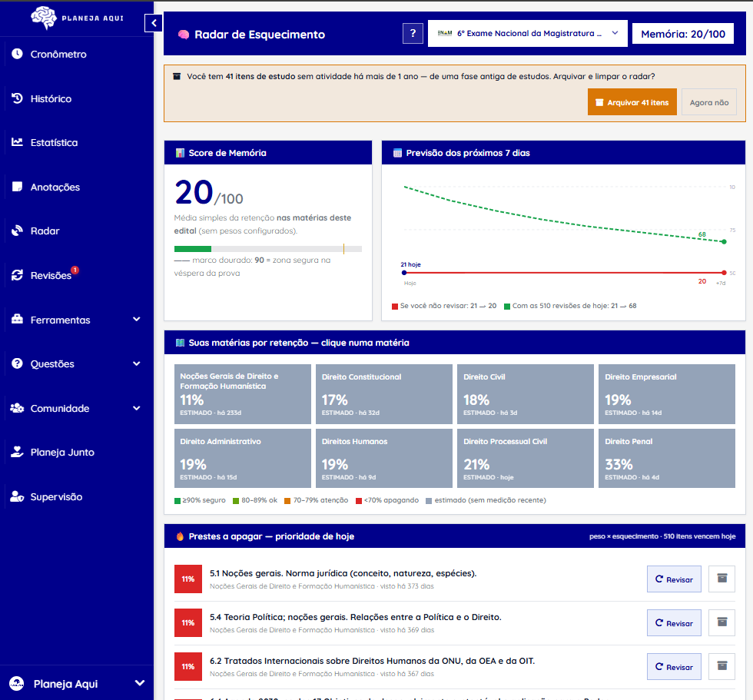Viewport: 753px width, 700px height.
Task: Open the Cronômetro menu item
Action: pos(77,54)
